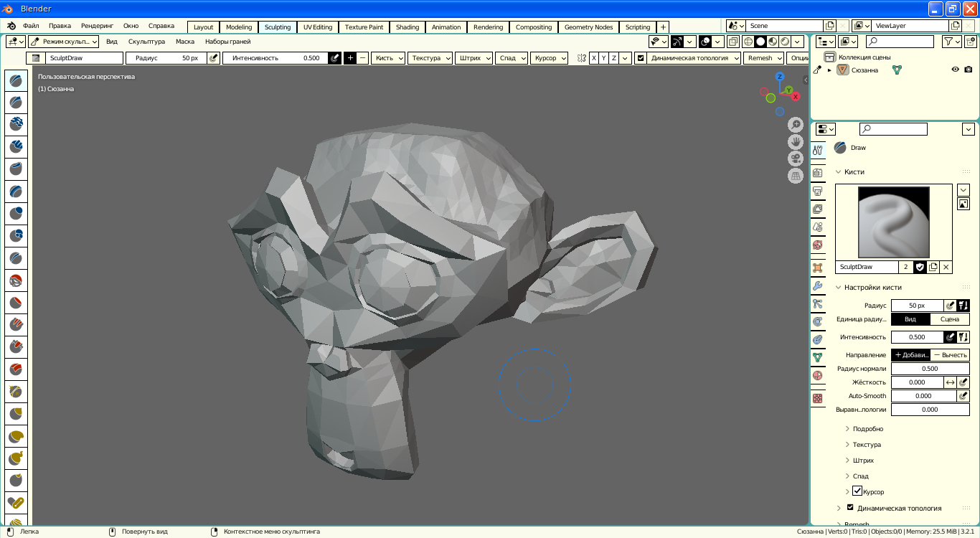Screen dimensions: 980x538
Task: Select the Clay brush tool
Action: (16, 125)
